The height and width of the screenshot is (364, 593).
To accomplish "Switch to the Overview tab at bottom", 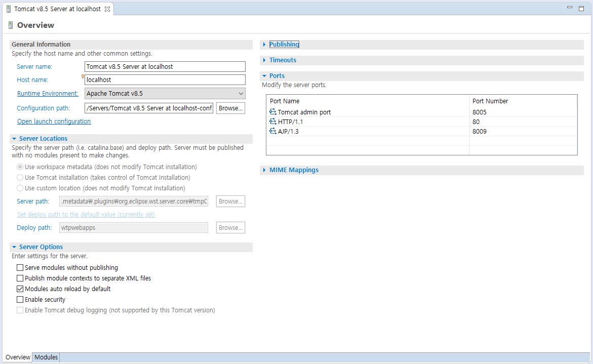I will point(18,357).
